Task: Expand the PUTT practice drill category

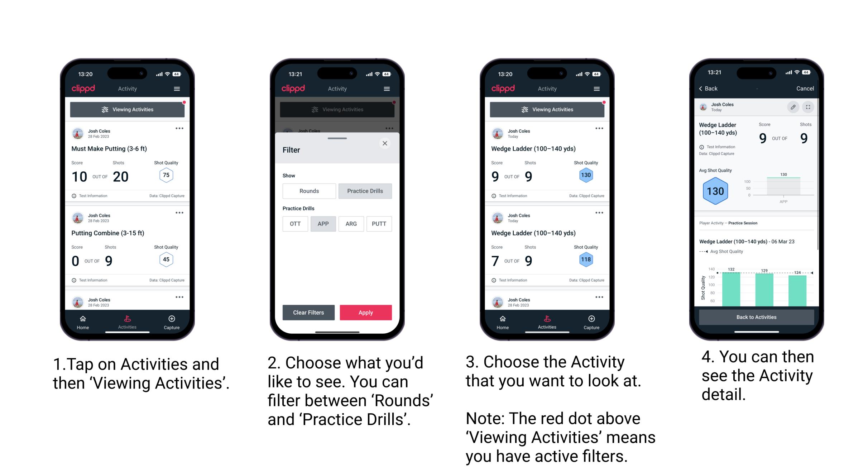Action: (x=379, y=224)
